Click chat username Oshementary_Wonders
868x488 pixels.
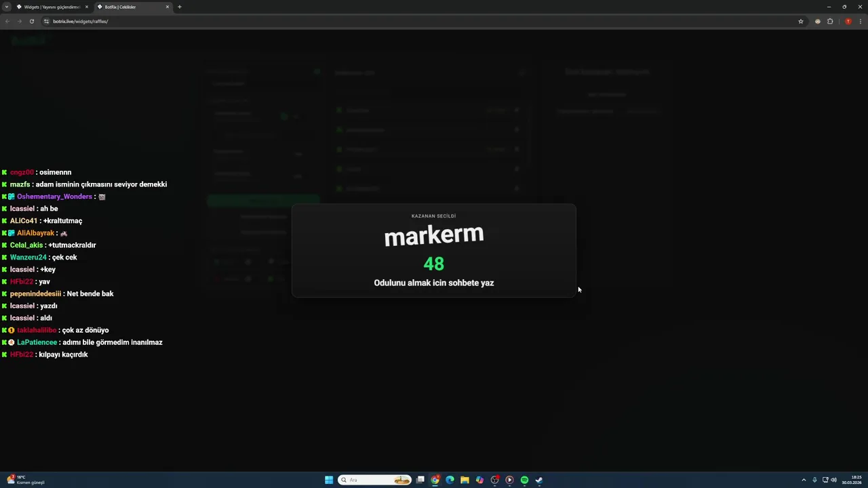(x=54, y=197)
